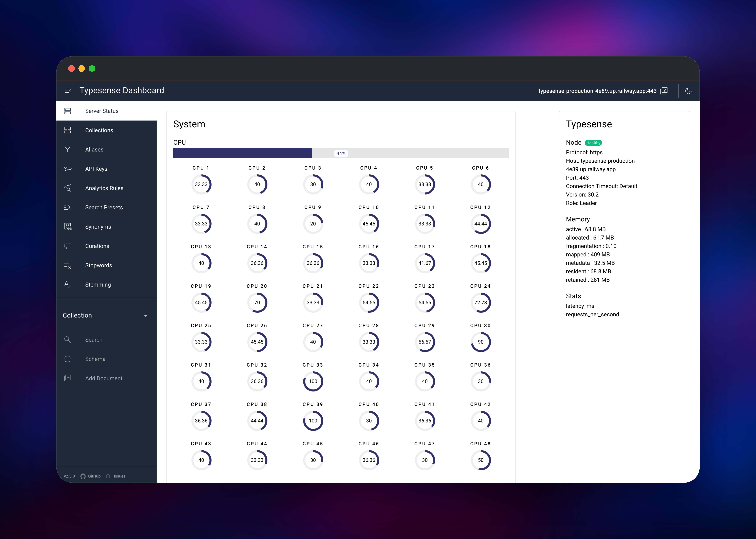Click the CPU 29 gauge showing 66.67
The width and height of the screenshot is (756, 539).
pyautogui.click(x=425, y=342)
